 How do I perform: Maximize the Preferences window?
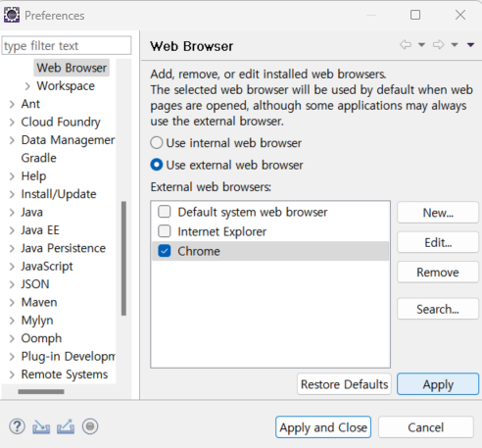tap(415, 15)
